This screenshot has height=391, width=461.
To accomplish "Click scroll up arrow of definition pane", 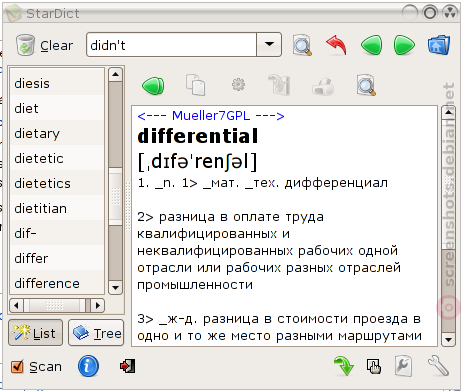I will pyautogui.click(x=448, y=112).
